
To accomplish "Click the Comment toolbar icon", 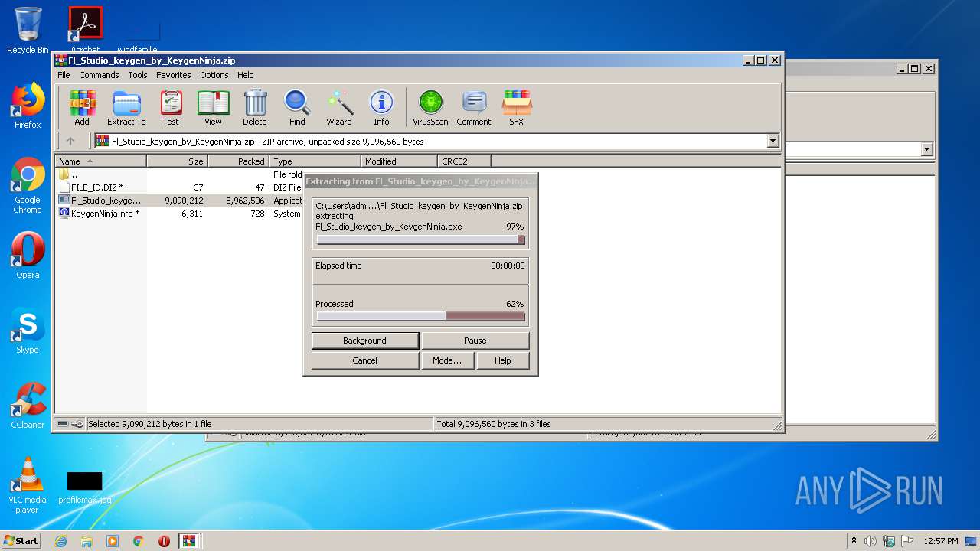I will 474,107.
